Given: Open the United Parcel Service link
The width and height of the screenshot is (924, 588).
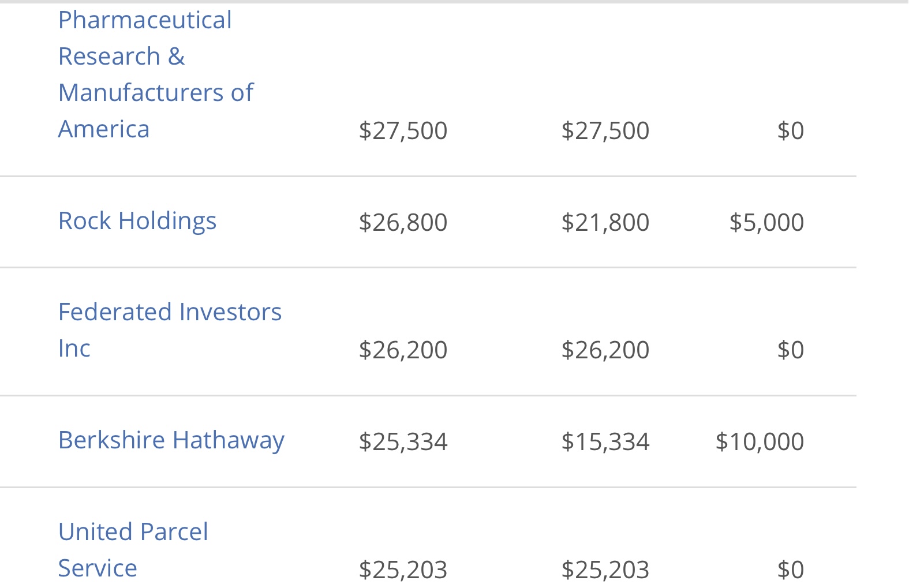Looking at the screenshot, I should (133, 550).
